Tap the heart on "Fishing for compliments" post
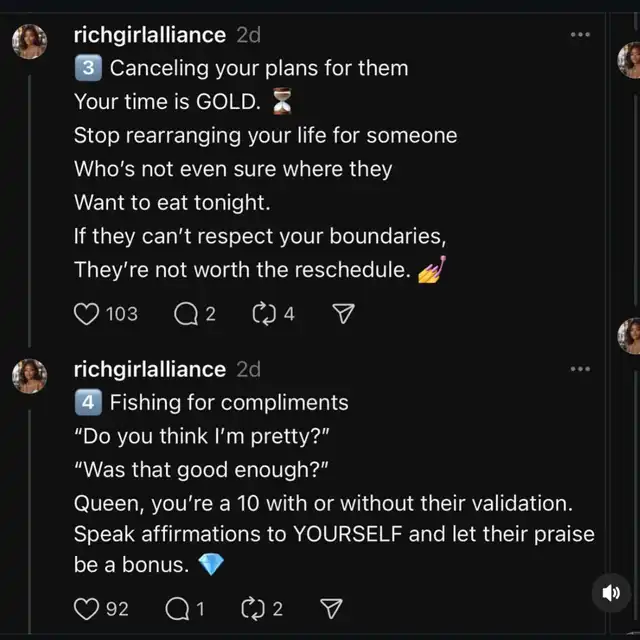640x640 pixels. pyautogui.click(x=87, y=608)
